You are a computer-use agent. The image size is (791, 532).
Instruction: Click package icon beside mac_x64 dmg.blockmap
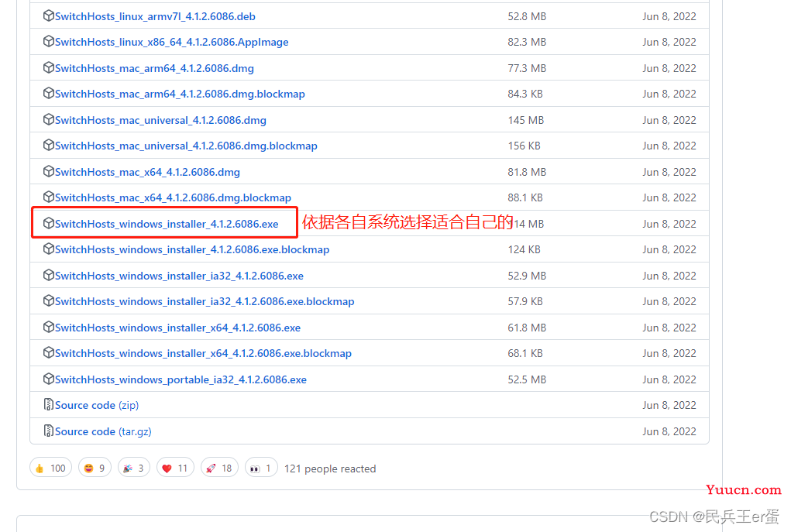coord(49,197)
